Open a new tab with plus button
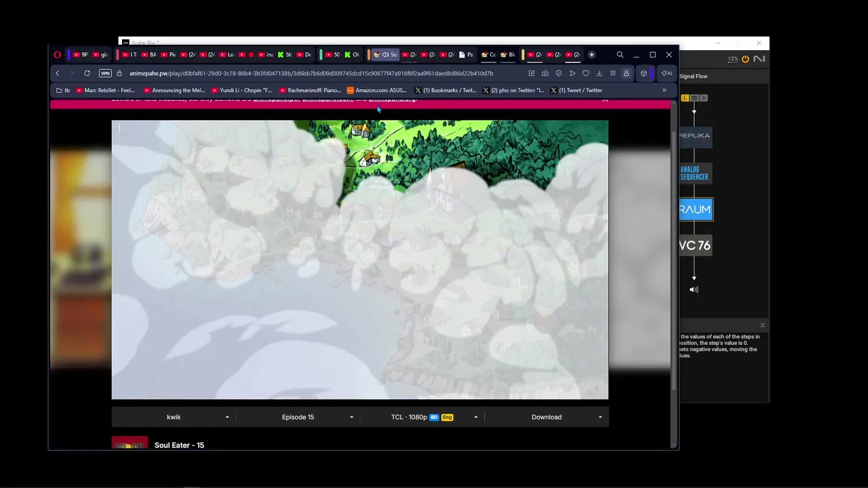The width and height of the screenshot is (868, 488). pos(591,55)
